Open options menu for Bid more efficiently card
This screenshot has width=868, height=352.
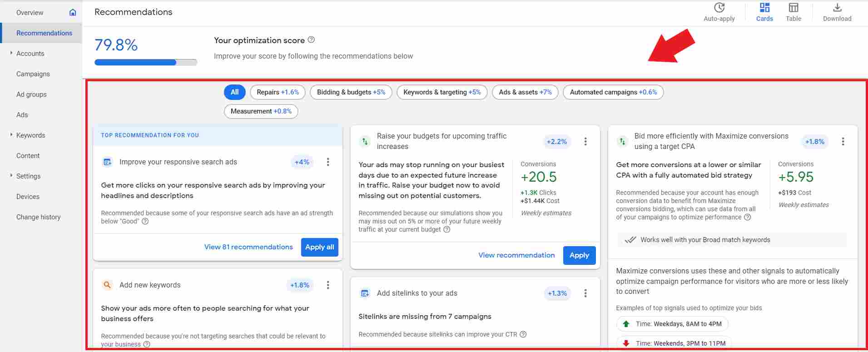click(843, 142)
